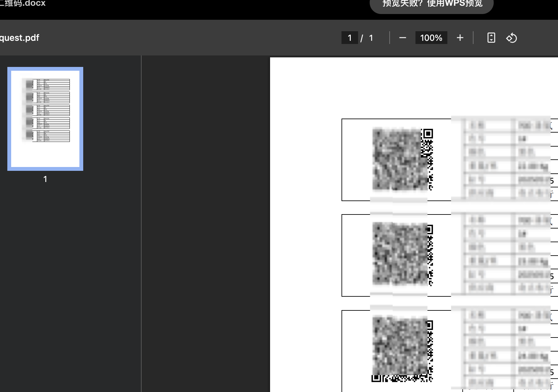
Task: Select the page navigation icon with arrows
Action: (491, 38)
